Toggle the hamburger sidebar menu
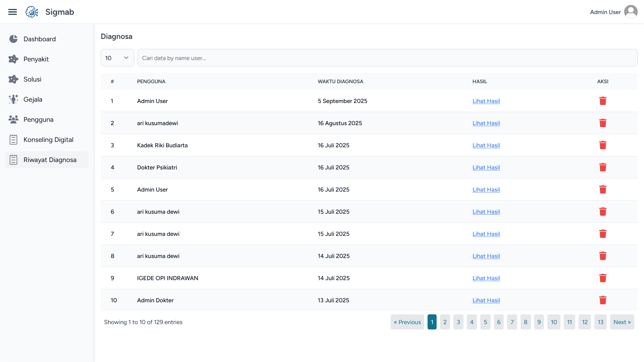The height and width of the screenshot is (362, 644). (x=12, y=12)
